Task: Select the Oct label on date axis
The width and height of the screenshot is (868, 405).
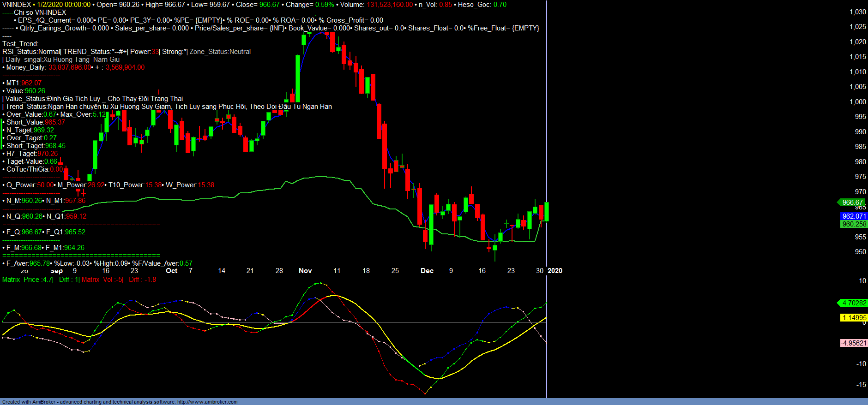Action: click(x=172, y=271)
